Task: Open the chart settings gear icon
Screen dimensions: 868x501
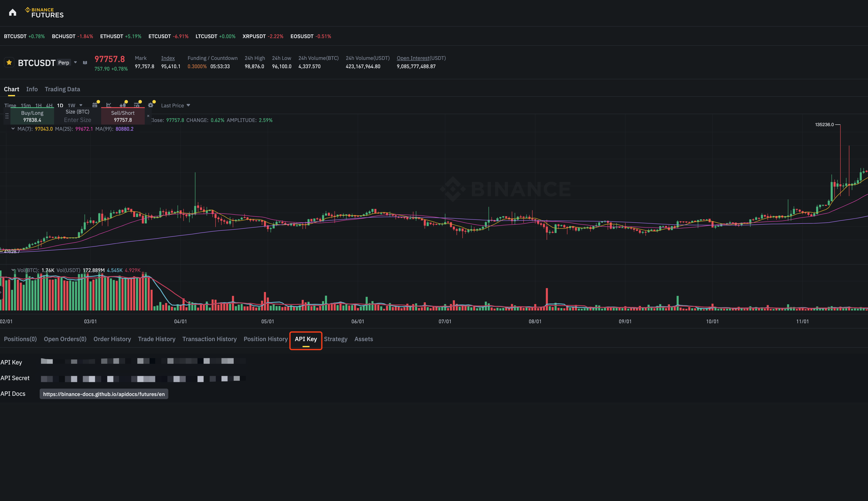Action: 150,105
